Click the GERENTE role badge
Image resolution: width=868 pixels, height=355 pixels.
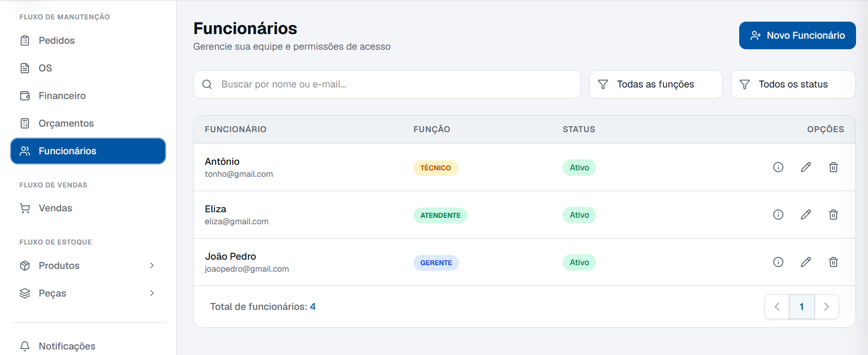[436, 263]
